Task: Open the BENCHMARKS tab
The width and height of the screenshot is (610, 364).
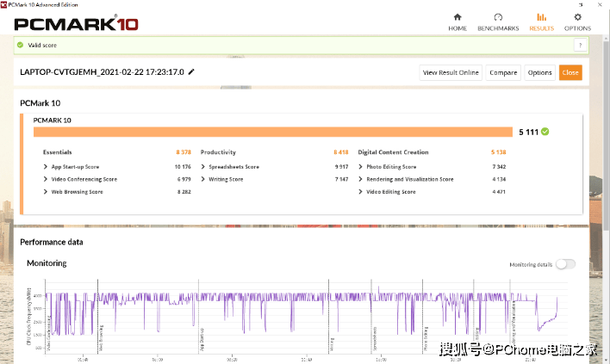Action: [x=498, y=22]
